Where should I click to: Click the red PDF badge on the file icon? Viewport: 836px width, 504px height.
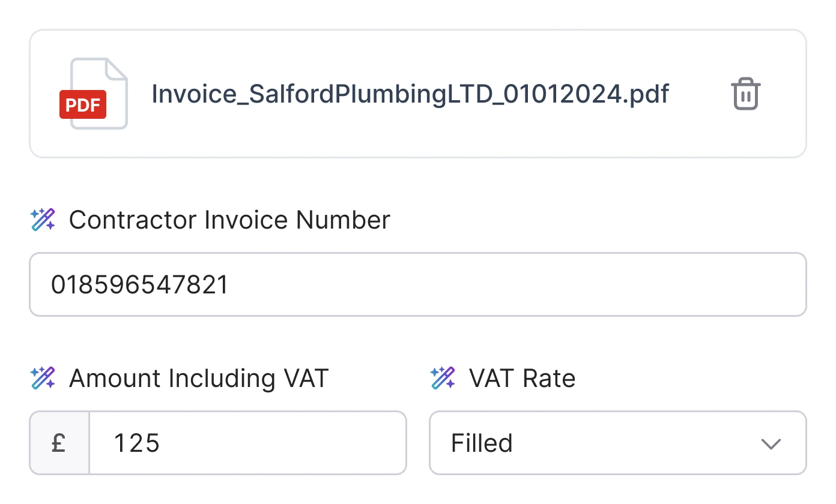(x=83, y=104)
